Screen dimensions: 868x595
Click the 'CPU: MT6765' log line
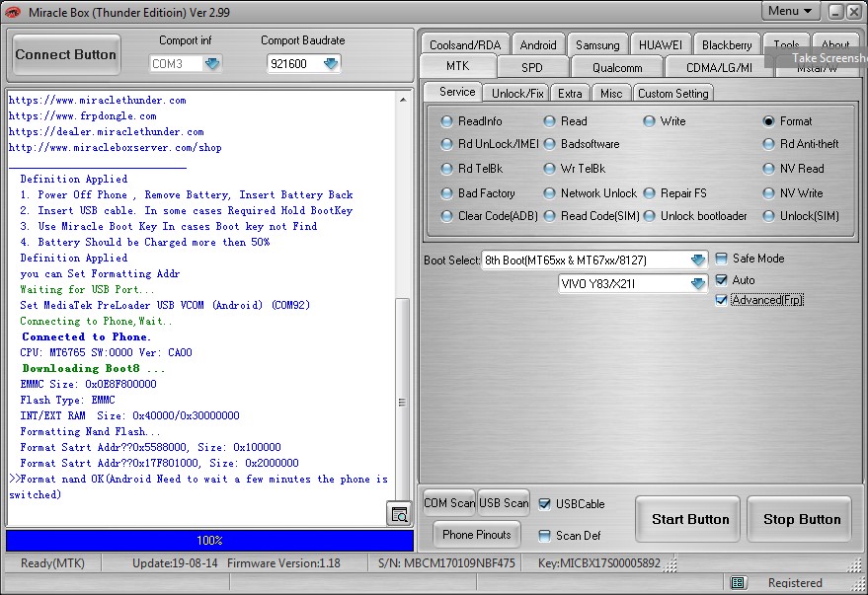click(107, 352)
